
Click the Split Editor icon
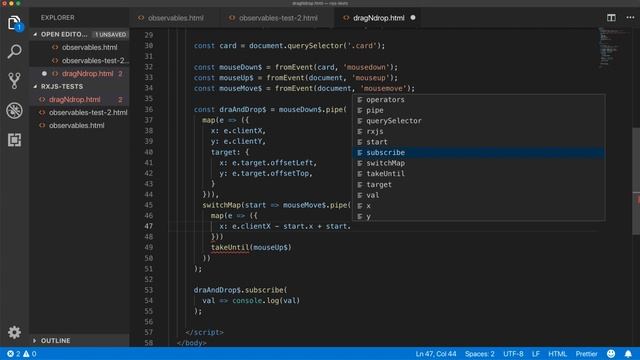tap(611, 18)
